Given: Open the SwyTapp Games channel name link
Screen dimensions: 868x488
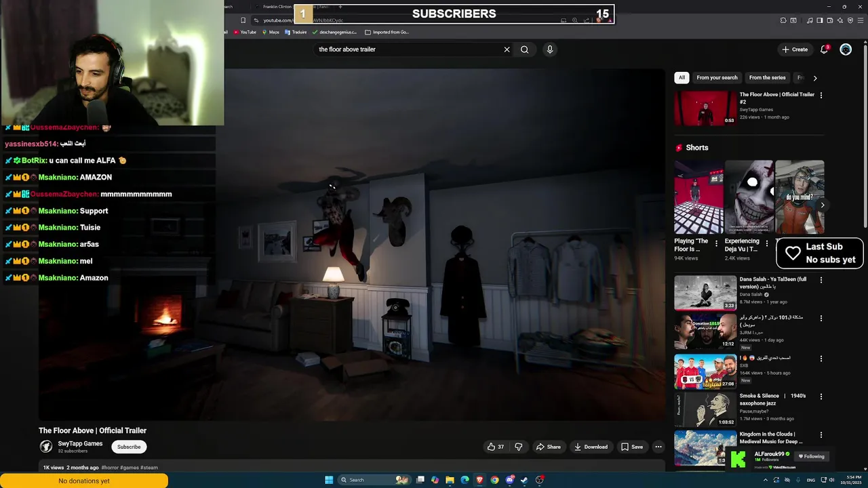Looking at the screenshot, I should [80, 444].
